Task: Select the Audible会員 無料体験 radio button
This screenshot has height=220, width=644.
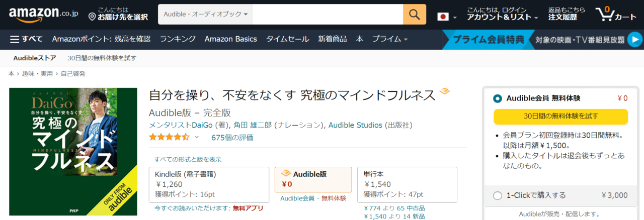Action: 498,98
